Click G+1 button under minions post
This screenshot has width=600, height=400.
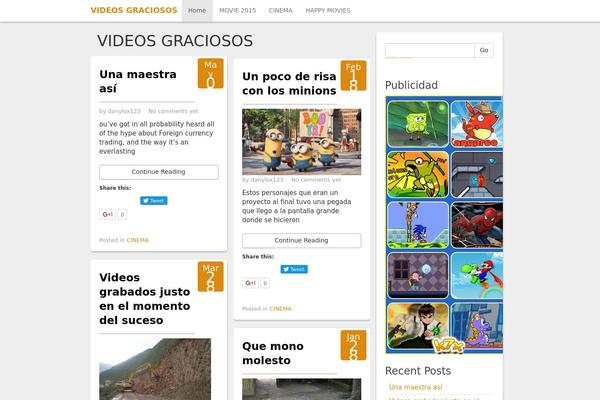coord(250,283)
